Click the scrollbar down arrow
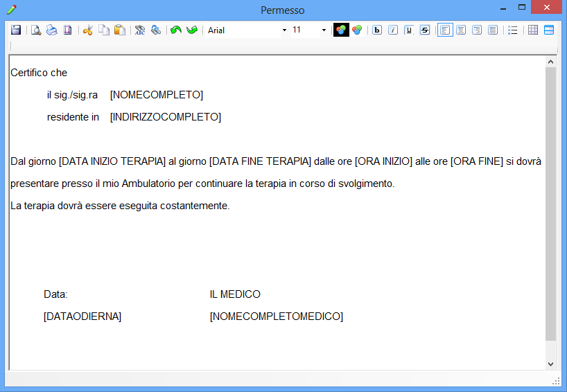 (551, 364)
